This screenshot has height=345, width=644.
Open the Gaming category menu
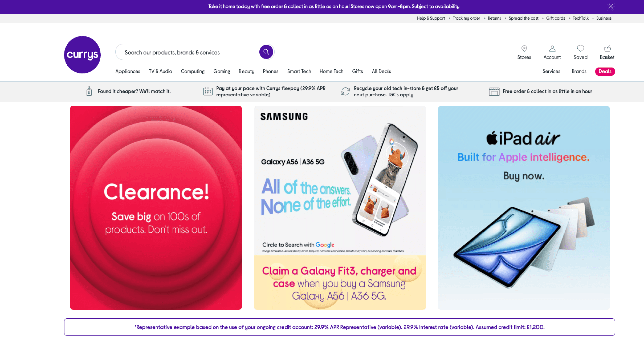[222, 71]
